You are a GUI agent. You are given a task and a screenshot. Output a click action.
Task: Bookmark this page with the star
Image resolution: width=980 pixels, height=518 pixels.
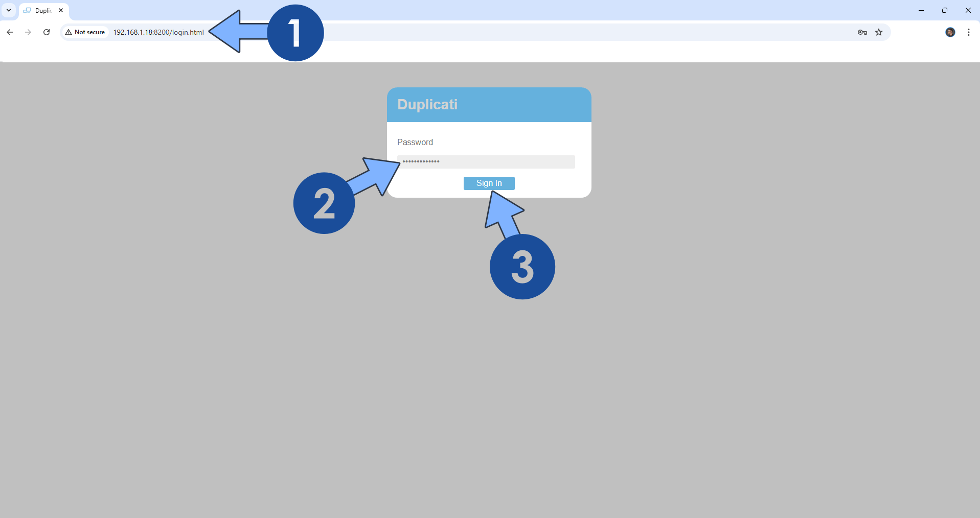point(879,32)
